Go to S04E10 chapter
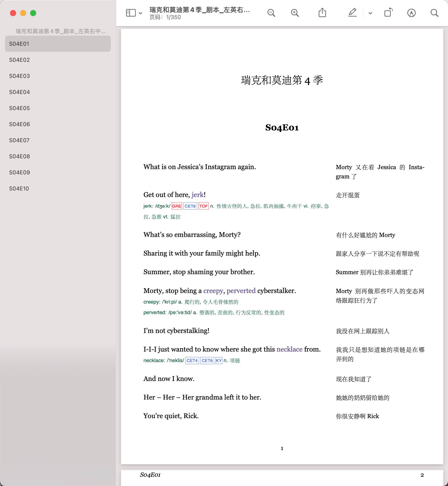 point(58,188)
